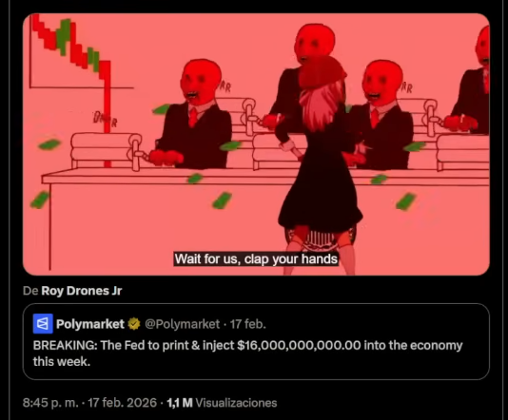508x420 pixels.
Task: Click the right red-faced man in suit and tie
Action: point(382,115)
